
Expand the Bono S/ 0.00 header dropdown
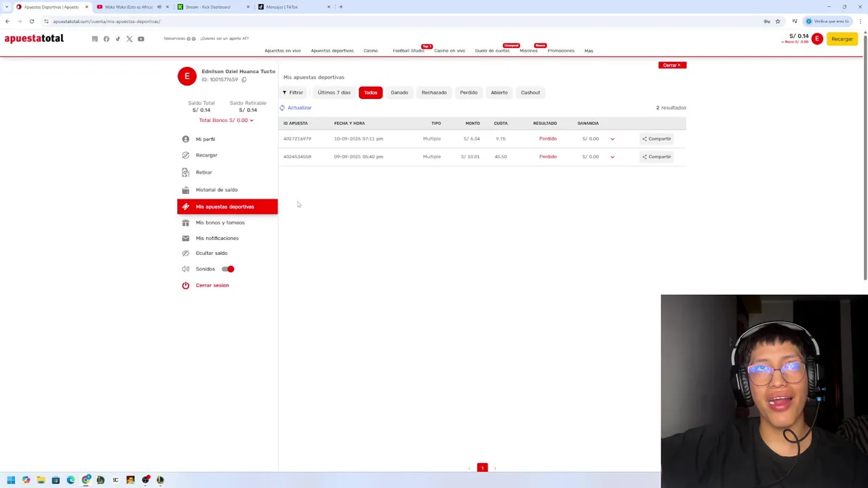795,42
